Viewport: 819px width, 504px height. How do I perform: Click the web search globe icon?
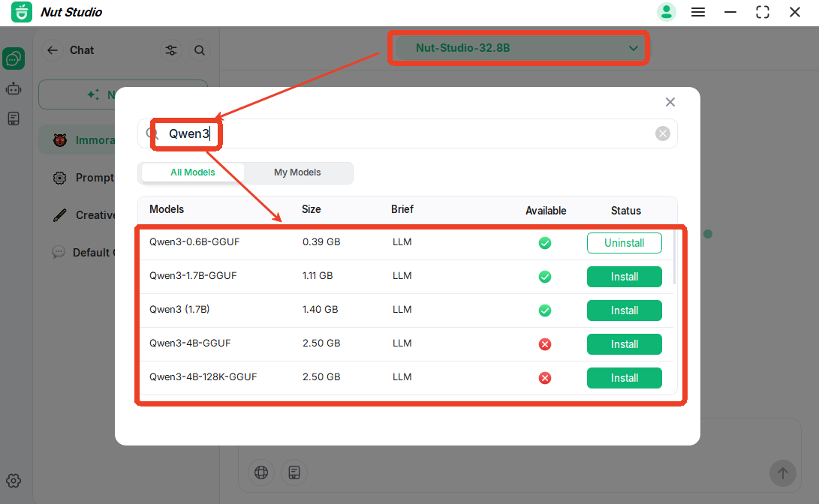tap(261, 472)
